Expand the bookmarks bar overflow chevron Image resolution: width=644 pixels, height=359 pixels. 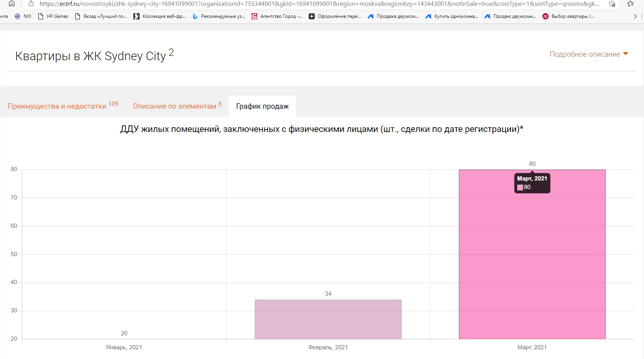(635, 16)
